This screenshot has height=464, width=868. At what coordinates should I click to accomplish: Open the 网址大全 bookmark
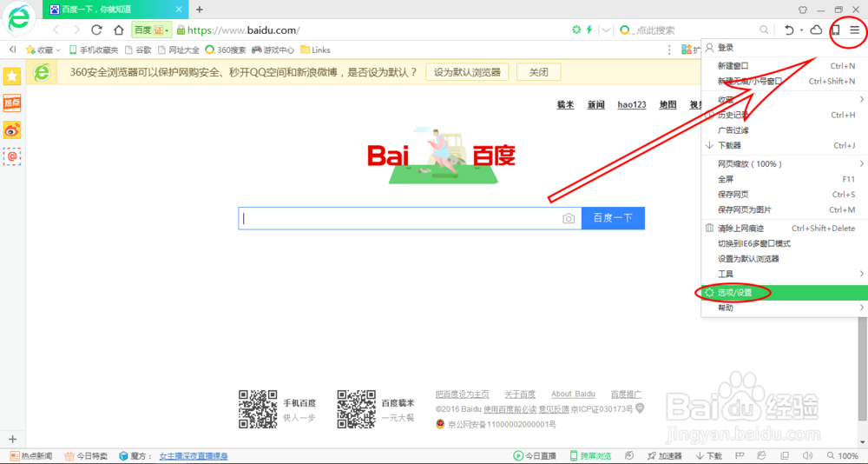tap(178, 50)
